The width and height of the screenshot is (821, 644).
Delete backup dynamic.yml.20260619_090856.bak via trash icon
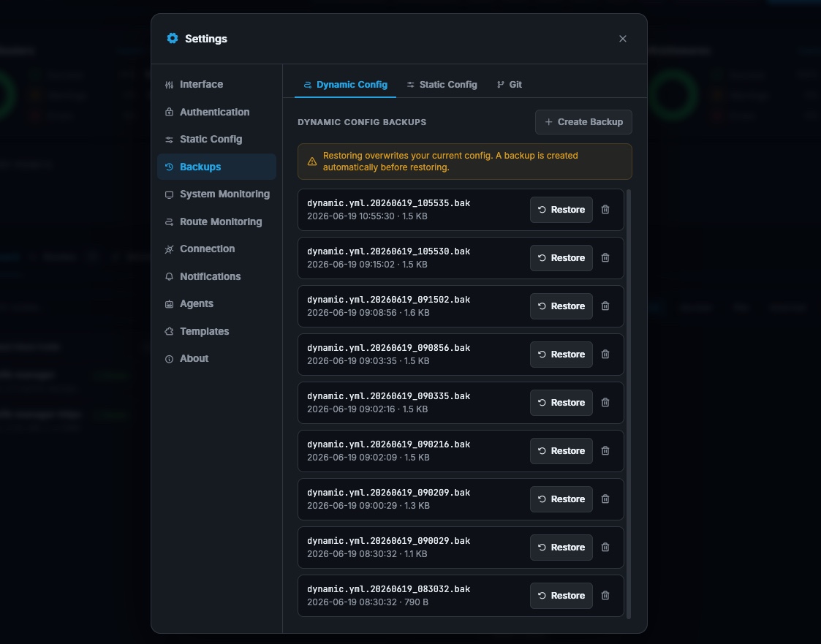click(x=605, y=354)
